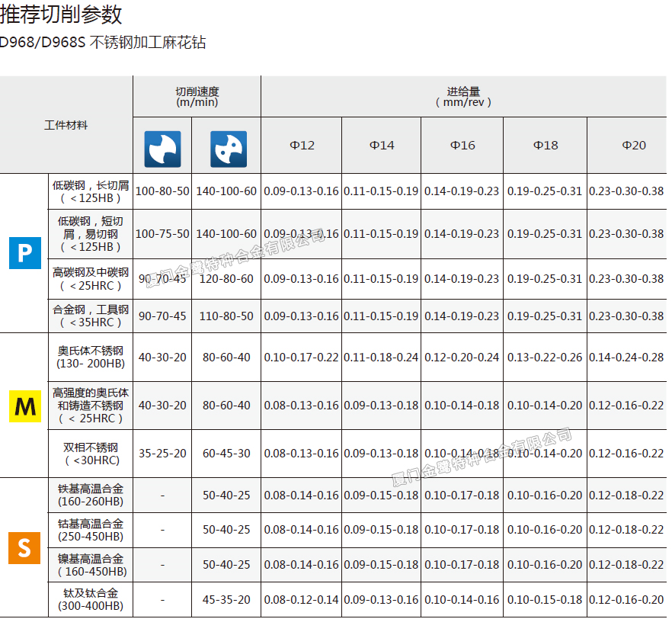This screenshot has height=619, width=672.
Task: Select the 钛及钛合金 (300-400HB) row label
Action: (x=90, y=599)
